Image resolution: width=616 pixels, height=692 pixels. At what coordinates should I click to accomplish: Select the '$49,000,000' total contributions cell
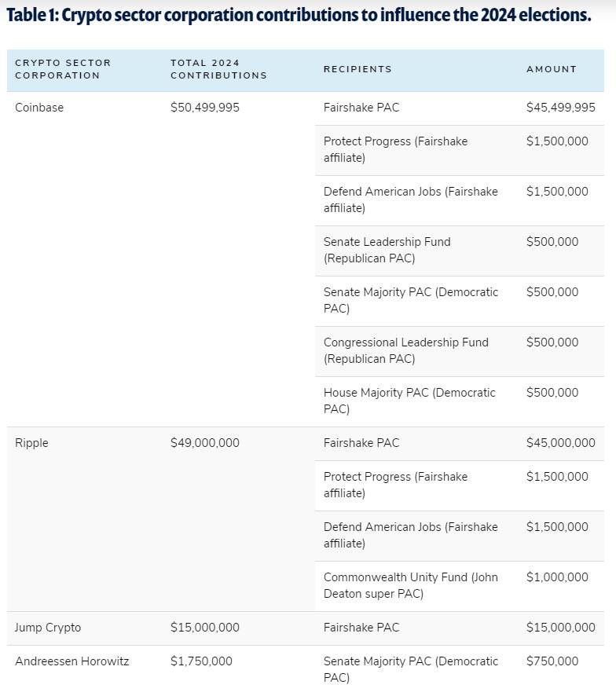click(205, 443)
